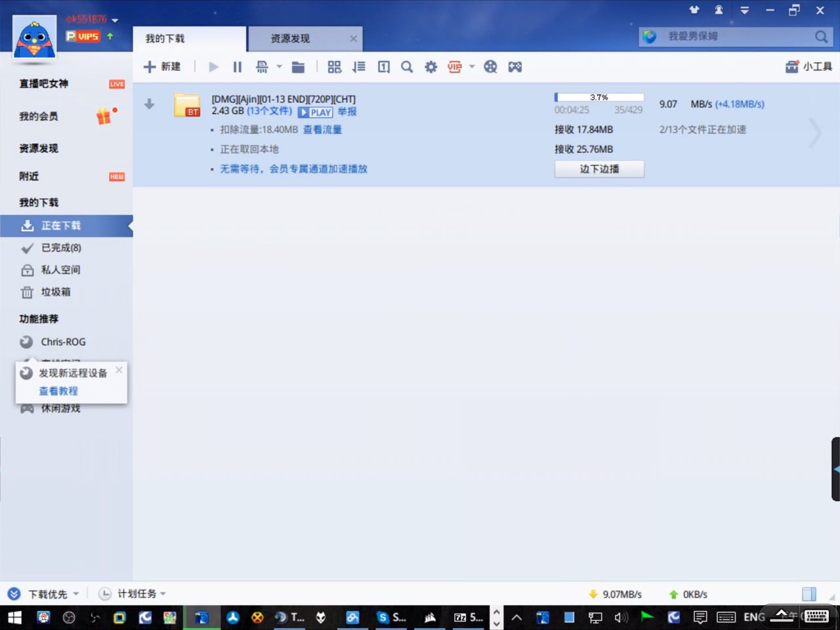Open the Windows Start menu

click(x=14, y=618)
